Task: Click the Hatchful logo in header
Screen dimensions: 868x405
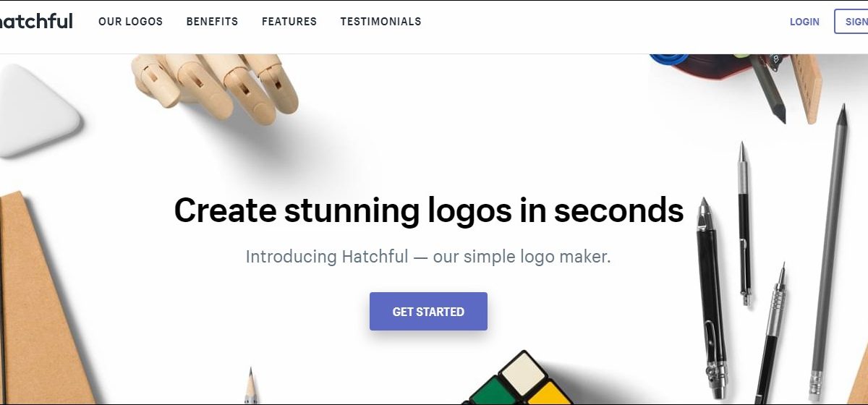Action: pos(36,21)
